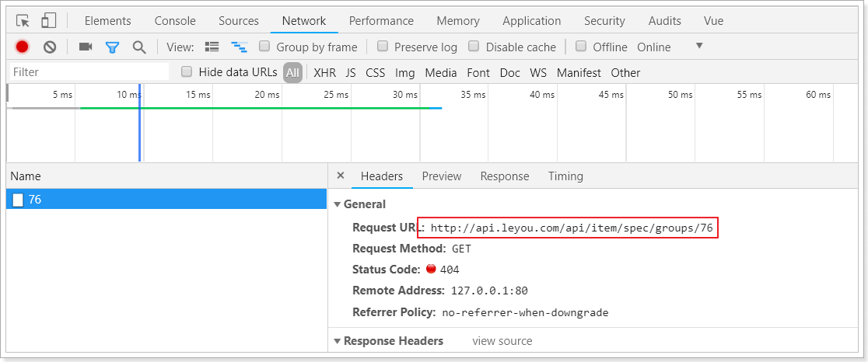Filter requests by XHR type
868x362 pixels.
325,73
